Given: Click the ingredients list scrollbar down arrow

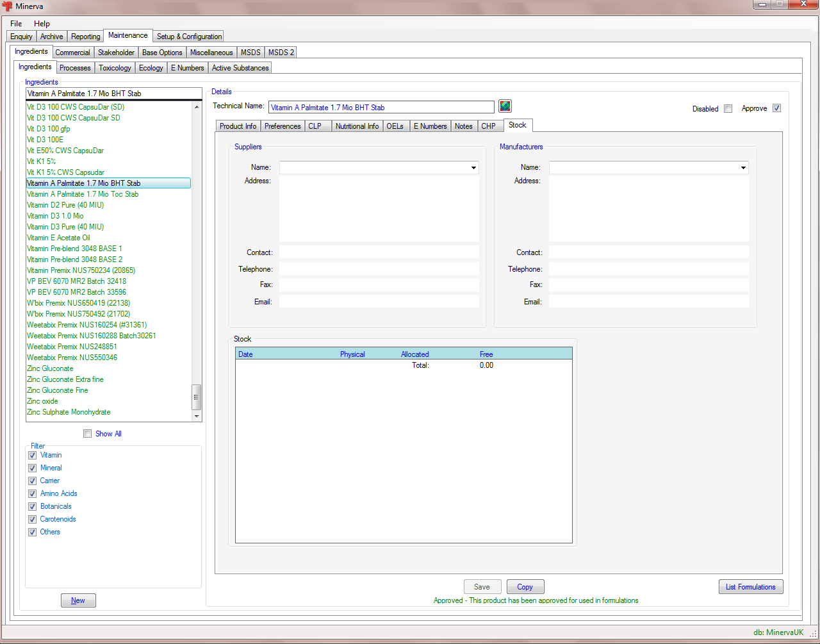Looking at the screenshot, I should (197, 417).
